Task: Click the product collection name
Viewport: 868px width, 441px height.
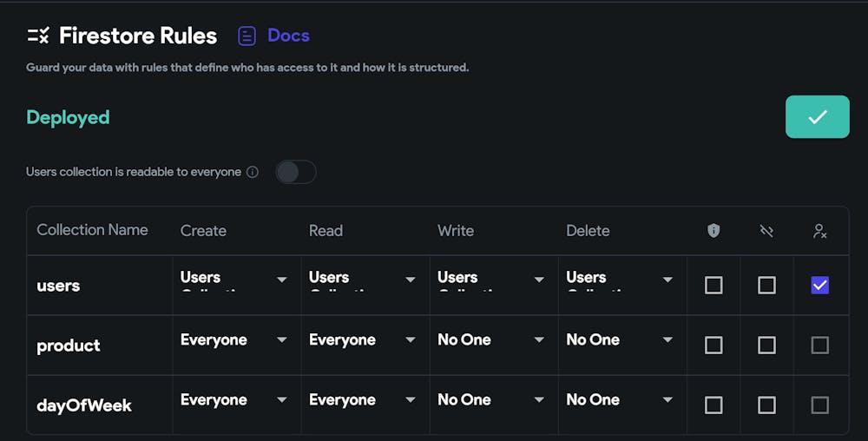Action: click(x=68, y=346)
